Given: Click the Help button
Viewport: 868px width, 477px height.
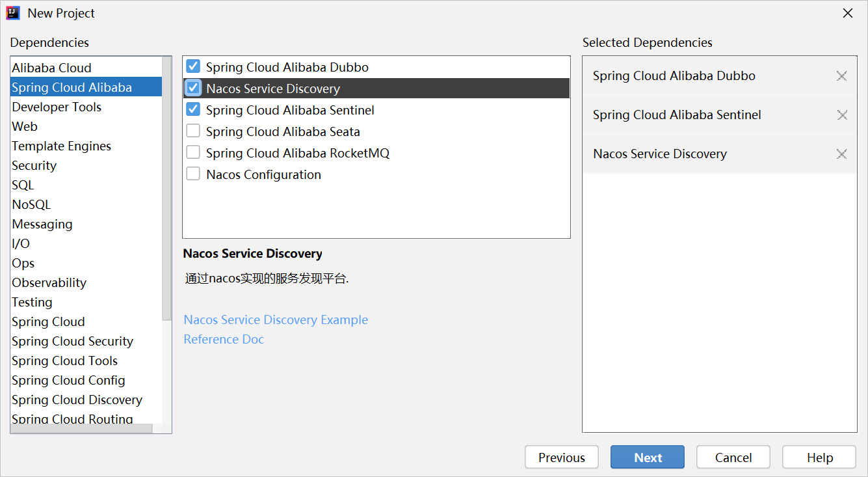Looking at the screenshot, I should 819,457.
